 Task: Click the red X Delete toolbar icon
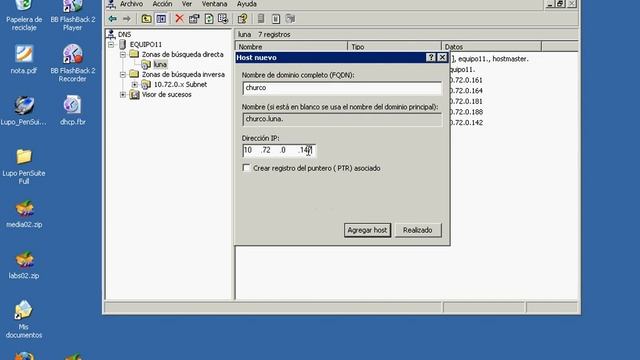click(x=180, y=19)
